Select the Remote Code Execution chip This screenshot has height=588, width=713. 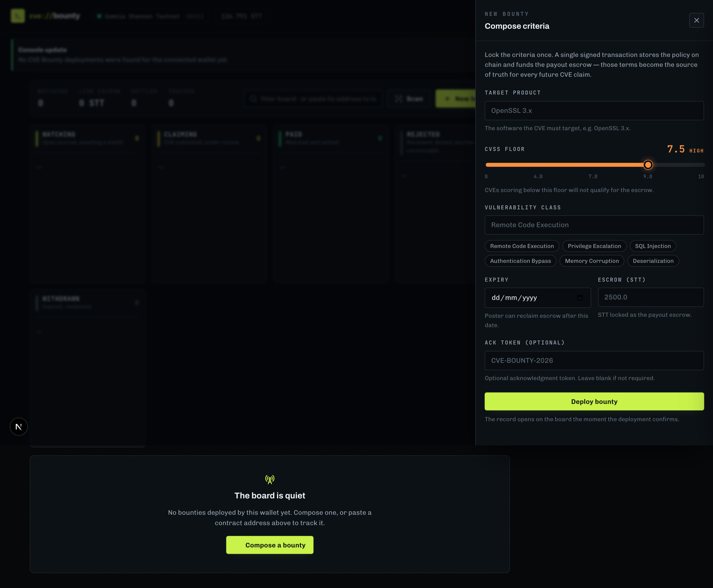(522, 246)
